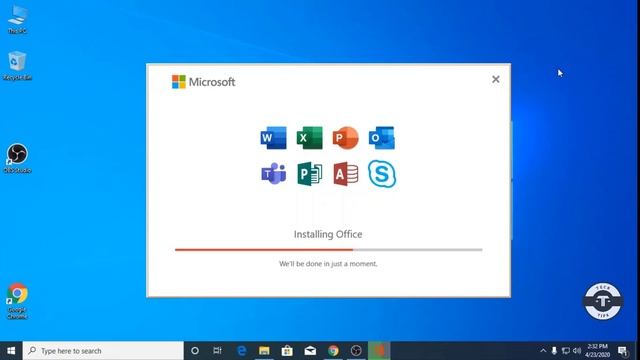Open Google Chrome desktop shortcut
Viewport: 640px width, 360px height.
pyautogui.click(x=17, y=301)
